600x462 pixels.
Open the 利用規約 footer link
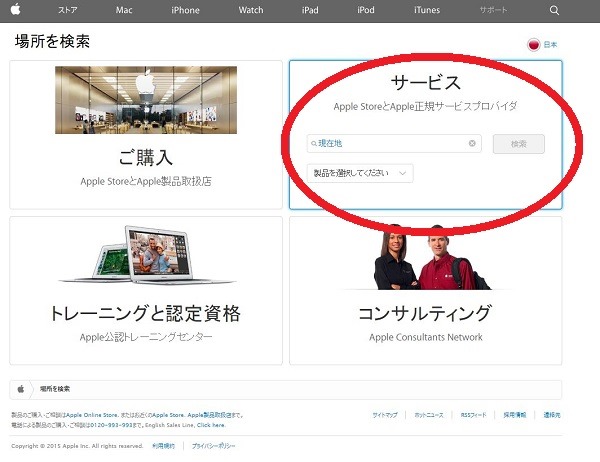coord(163,446)
